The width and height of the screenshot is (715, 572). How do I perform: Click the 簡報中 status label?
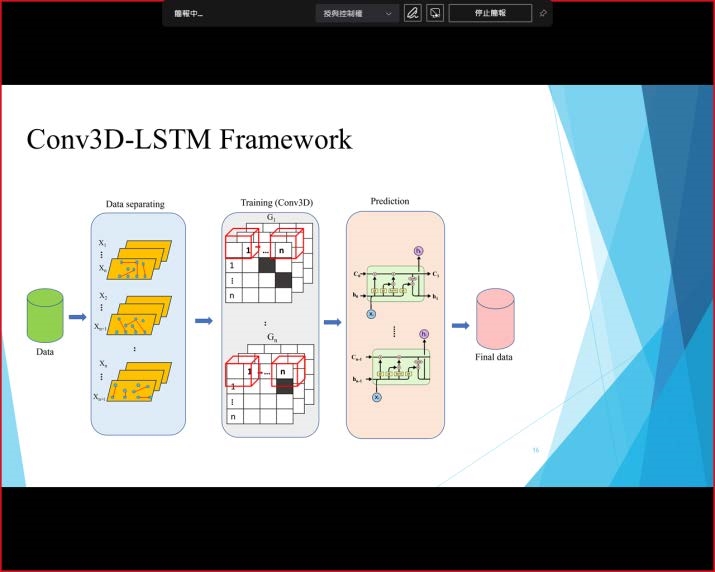coord(188,14)
